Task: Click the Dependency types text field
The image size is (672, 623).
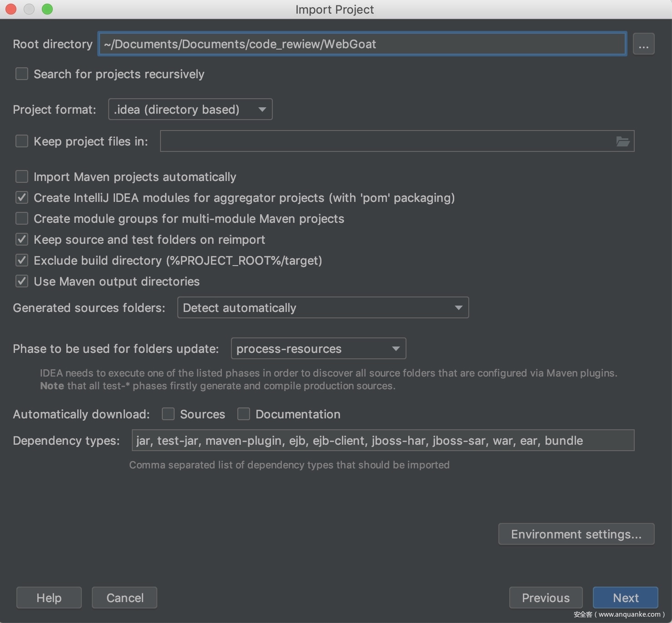Action: pos(383,440)
